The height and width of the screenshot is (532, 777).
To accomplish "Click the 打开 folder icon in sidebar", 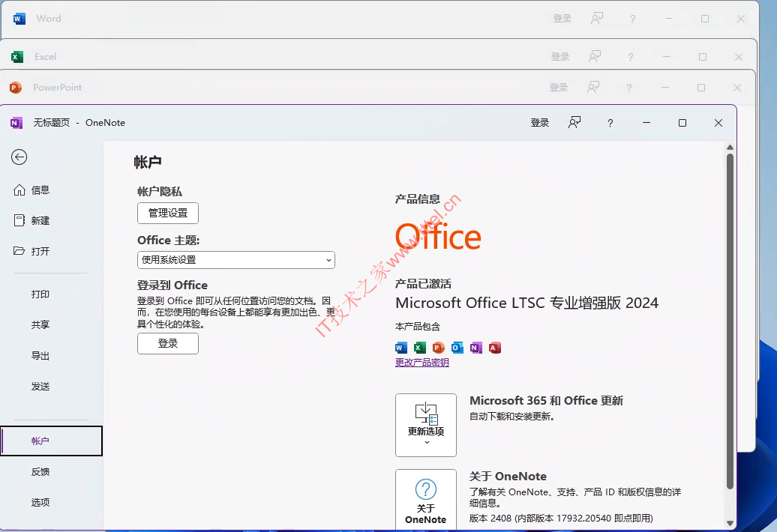I will (x=19, y=251).
